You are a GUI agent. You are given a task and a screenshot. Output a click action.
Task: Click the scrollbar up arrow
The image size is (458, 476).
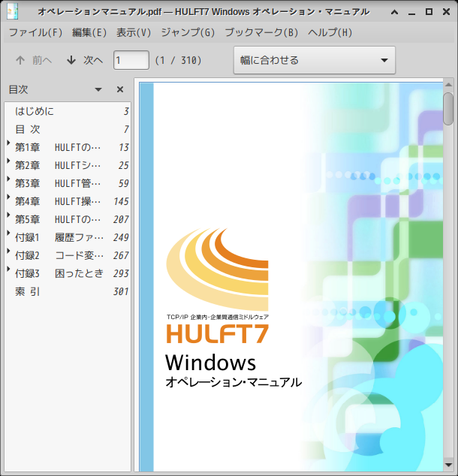point(448,85)
